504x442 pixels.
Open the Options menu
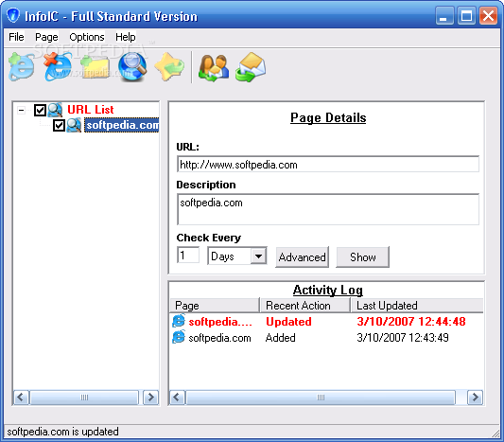tap(87, 37)
